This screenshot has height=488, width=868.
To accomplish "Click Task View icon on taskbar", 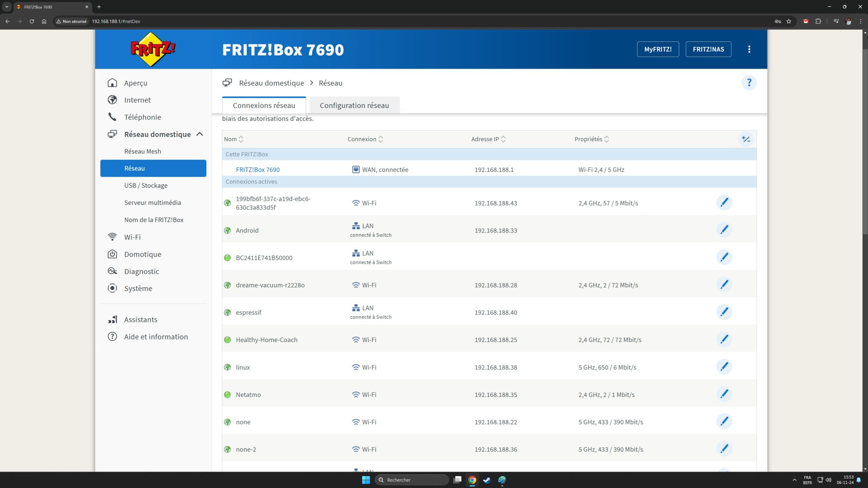I will (x=457, y=480).
